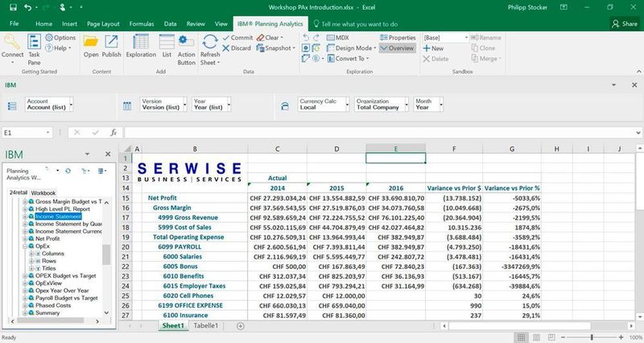Click the Publish icon
Image resolution: width=644 pixels, height=343 pixels.
[111, 41]
